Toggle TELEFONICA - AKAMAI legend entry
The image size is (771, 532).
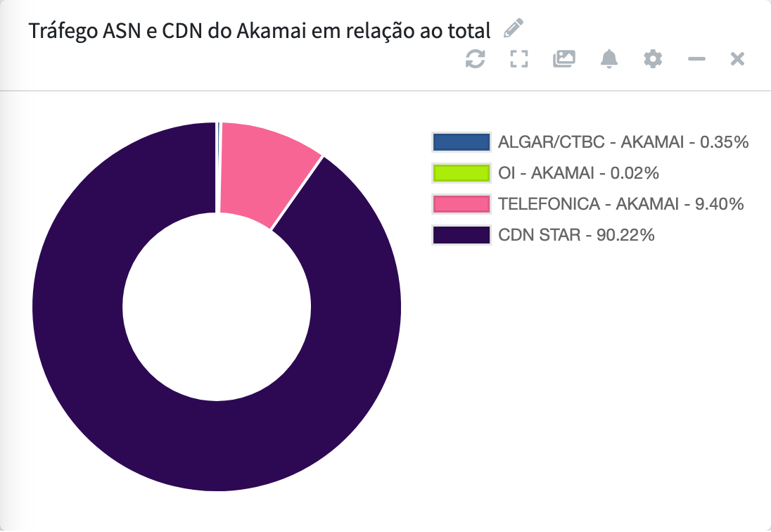[x=588, y=204]
